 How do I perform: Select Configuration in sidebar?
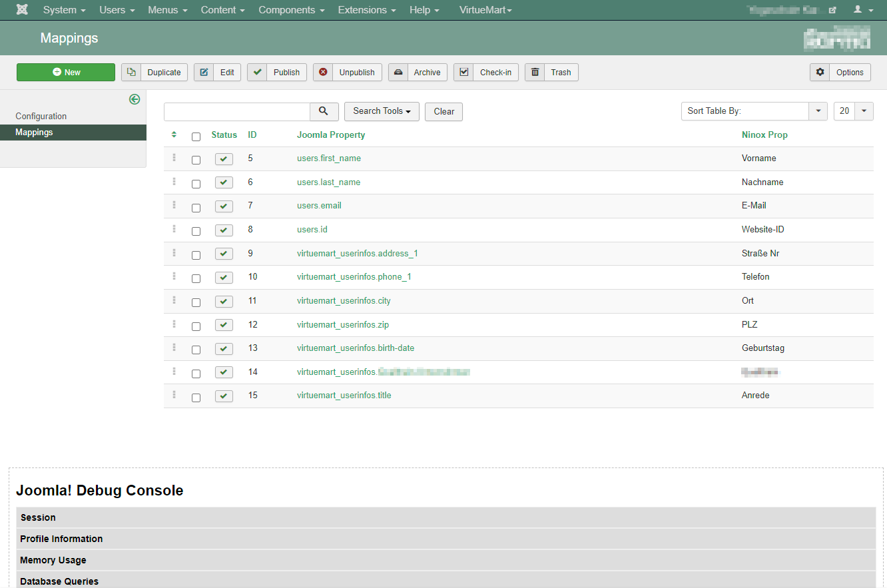pos(41,116)
